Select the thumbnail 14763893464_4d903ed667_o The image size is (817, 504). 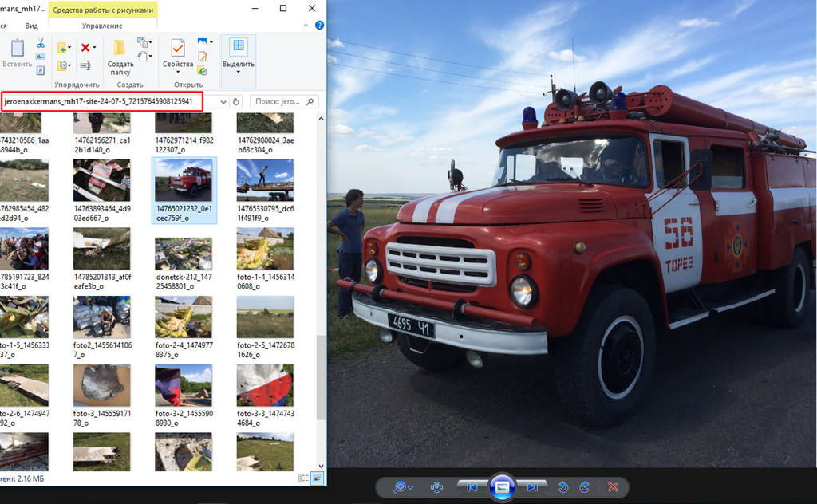(102, 191)
